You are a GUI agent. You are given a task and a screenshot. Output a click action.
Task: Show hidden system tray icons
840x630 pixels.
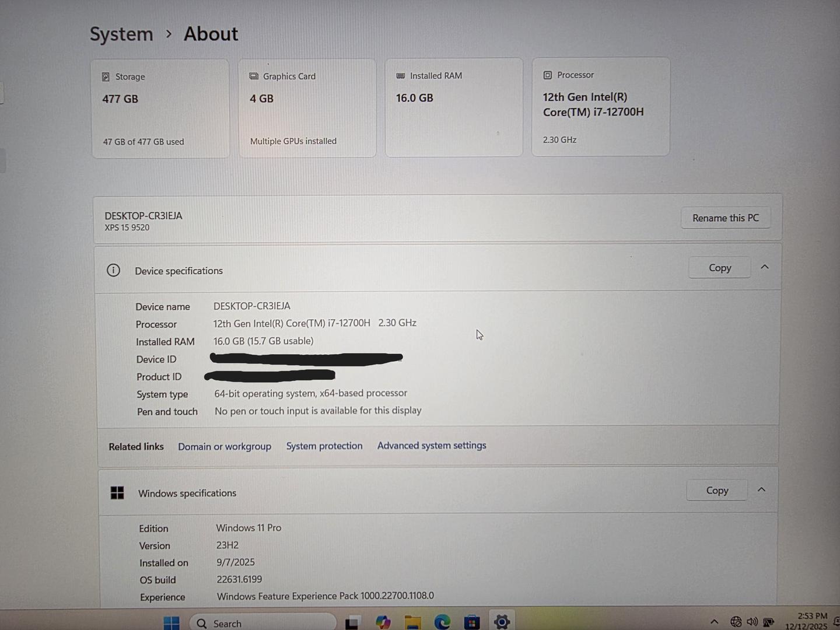pyautogui.click(x=714, y=622)
